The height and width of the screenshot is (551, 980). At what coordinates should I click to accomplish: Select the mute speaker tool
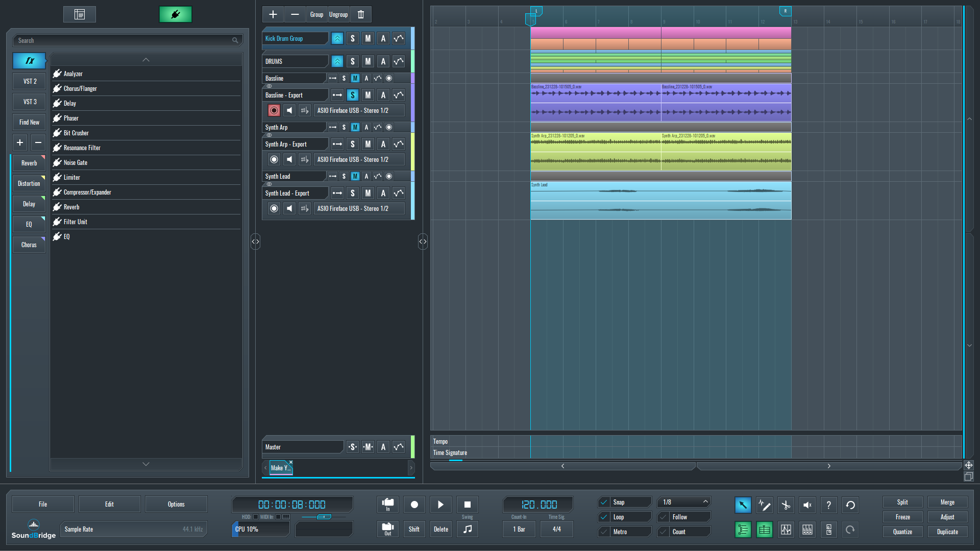tap(807, 505)
